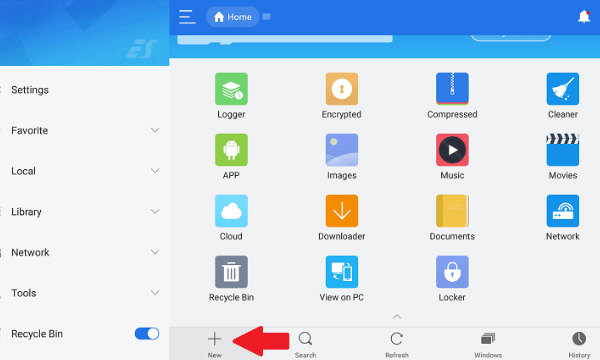Open the Windows switcher button
The width and height of the screenshot is (600, 360).
click(488, 344)
